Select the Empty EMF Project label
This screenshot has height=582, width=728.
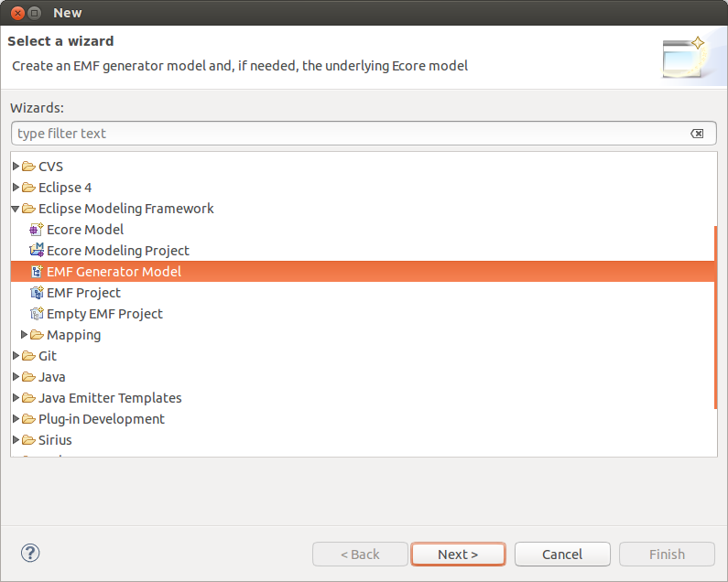point(104,314)
